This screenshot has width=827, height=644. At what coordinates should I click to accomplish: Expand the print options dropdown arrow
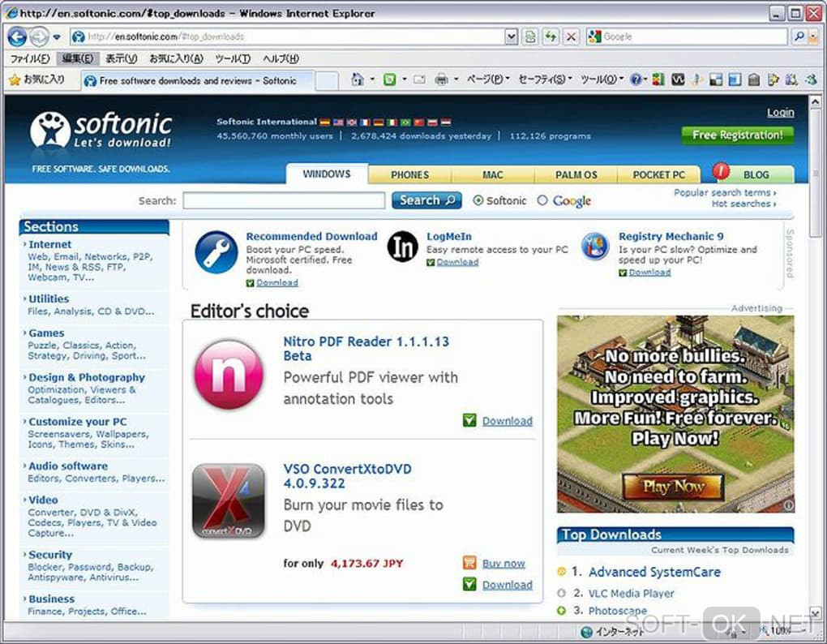point(456,79)
